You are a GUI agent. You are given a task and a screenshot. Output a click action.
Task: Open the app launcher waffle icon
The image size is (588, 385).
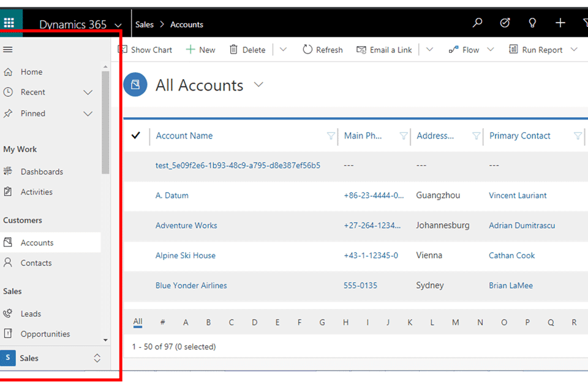pos(9,23)
